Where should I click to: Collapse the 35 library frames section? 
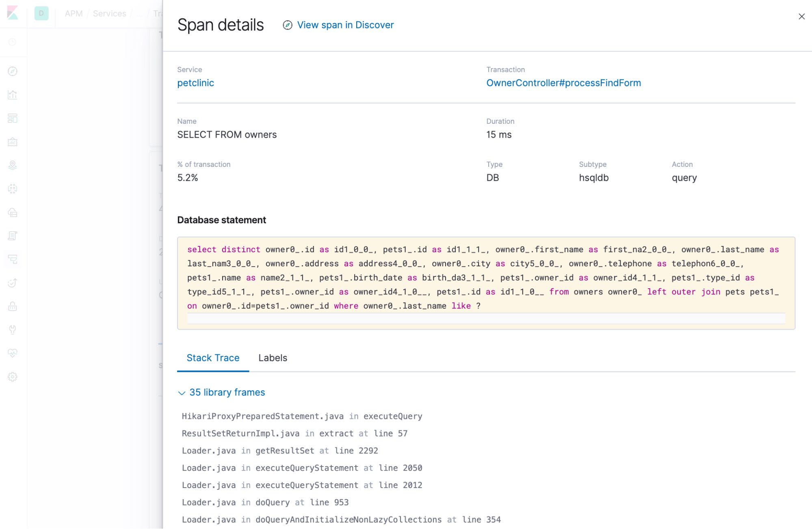[x=222, y=392]
